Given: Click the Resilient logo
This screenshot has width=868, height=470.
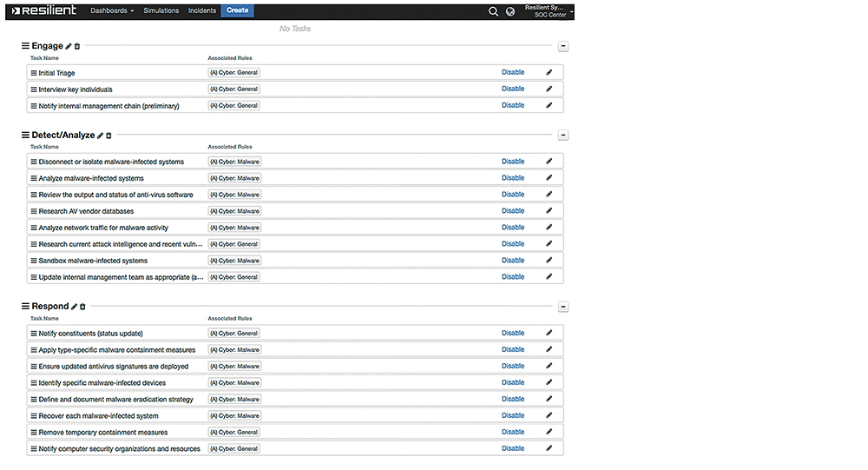Looking at the screenshot, I should [43, 10].
